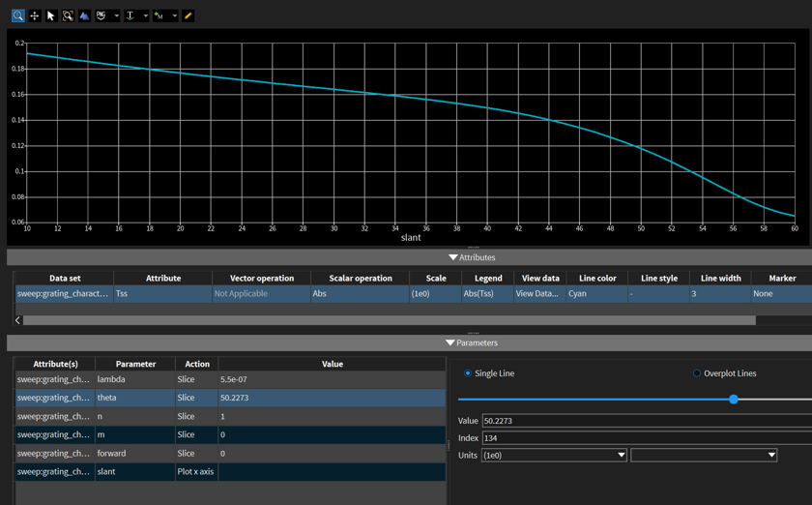Select the zoom magnifier tool
The height and width of the screenshot is (505, 812).
tap(17, 16)
